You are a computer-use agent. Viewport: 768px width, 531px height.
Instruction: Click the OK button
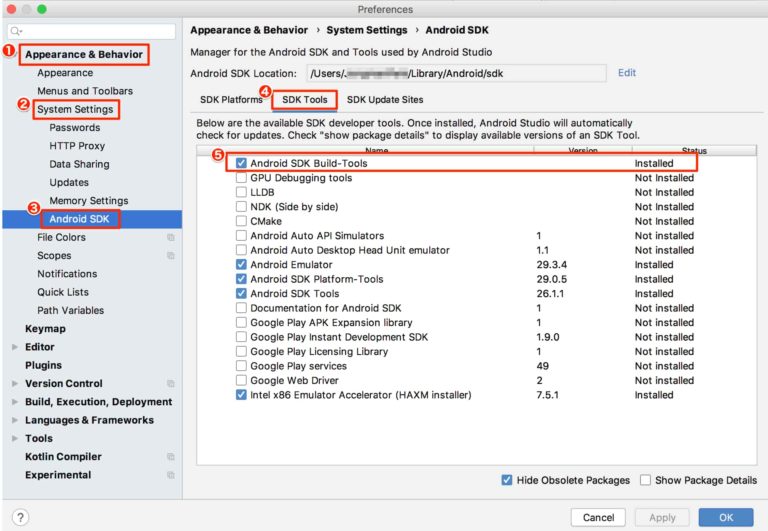(726, 517)
